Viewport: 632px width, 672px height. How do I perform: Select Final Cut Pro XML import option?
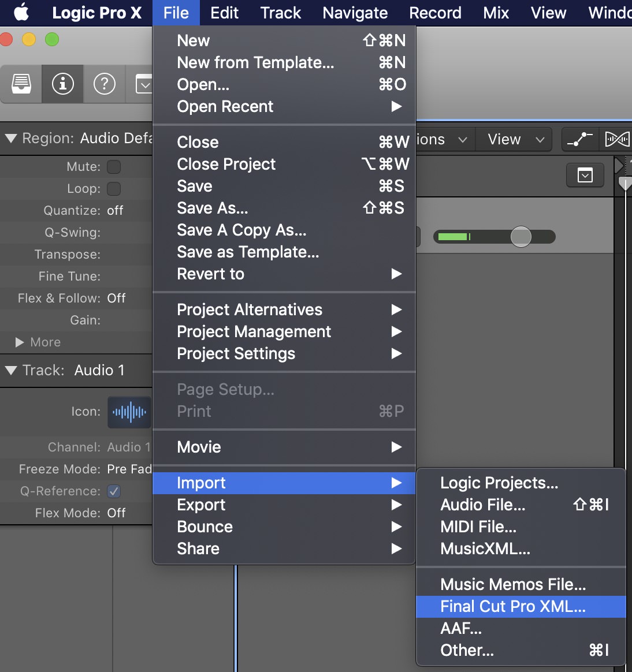(x=512, y=606)
